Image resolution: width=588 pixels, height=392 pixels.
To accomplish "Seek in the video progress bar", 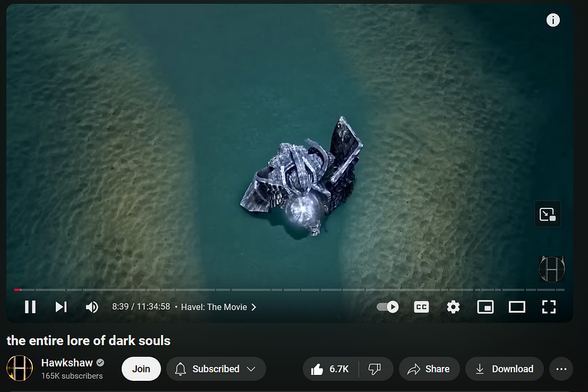I will tap(289, 290).
